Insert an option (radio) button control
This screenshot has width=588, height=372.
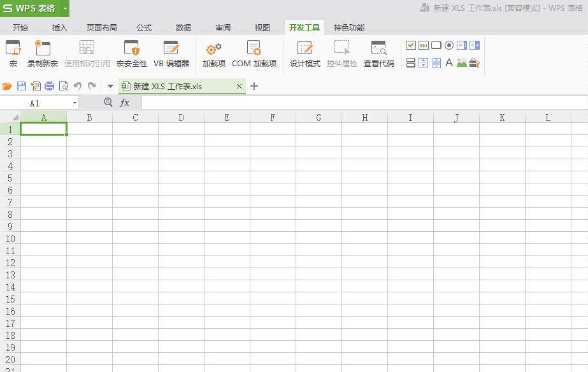(449, 45)
